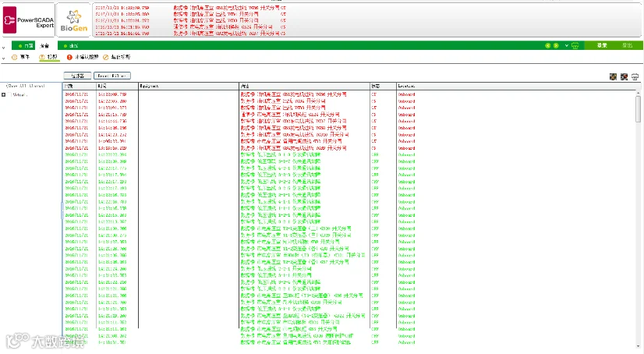644x354 pixels.
Task: Click the red exclamation unacknowledged alarm icon
Action: pos(69,57)
